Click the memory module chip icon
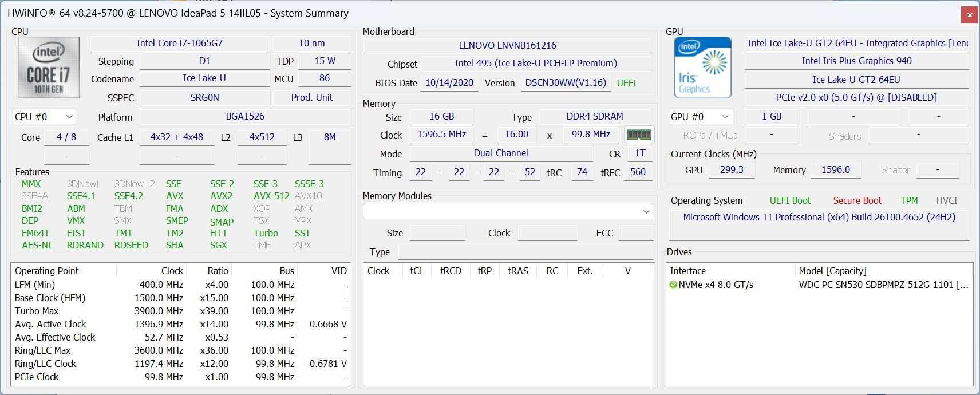Viewport: 980px width, 395px height. tap(639, 135)
